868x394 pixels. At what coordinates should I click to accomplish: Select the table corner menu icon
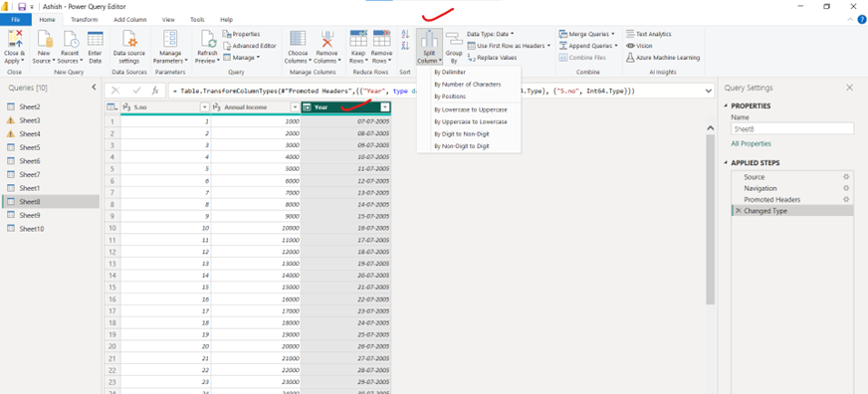click(112, 107)
